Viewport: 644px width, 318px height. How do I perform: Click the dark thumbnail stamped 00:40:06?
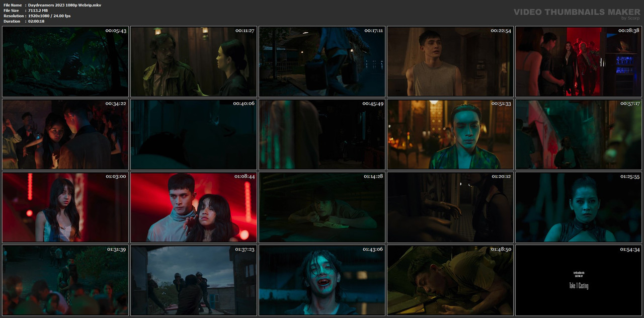pyautogui.click(x=194, y=134)
